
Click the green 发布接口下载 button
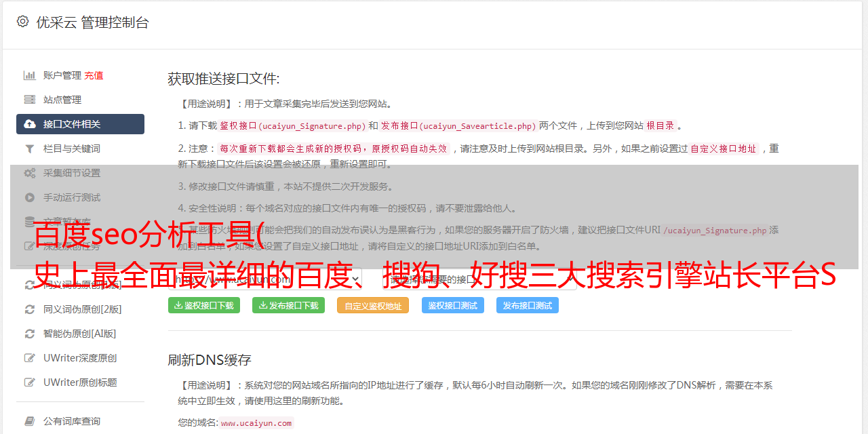(288, 305)
